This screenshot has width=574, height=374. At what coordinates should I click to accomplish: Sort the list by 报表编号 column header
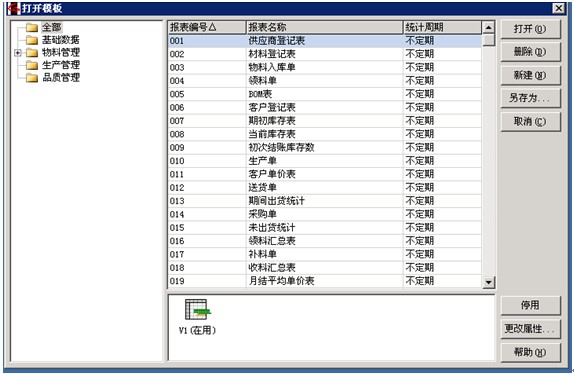click(x=207, y=27)
